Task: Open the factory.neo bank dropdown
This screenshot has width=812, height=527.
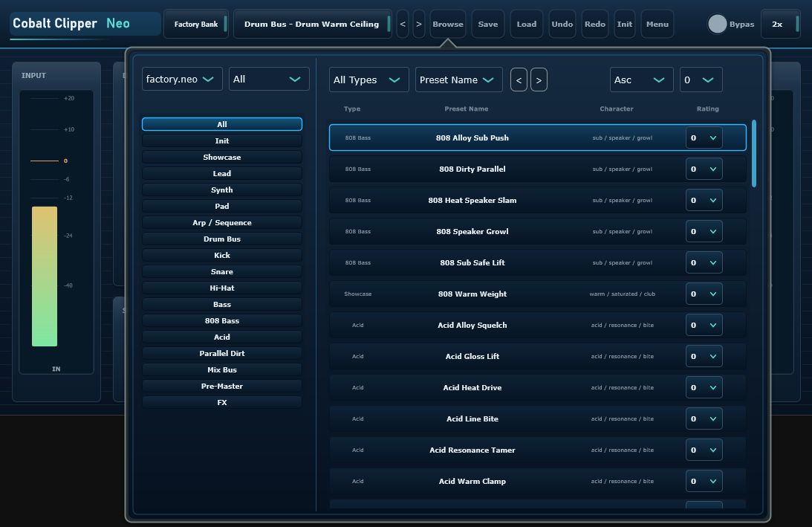Action: point(182,79)
